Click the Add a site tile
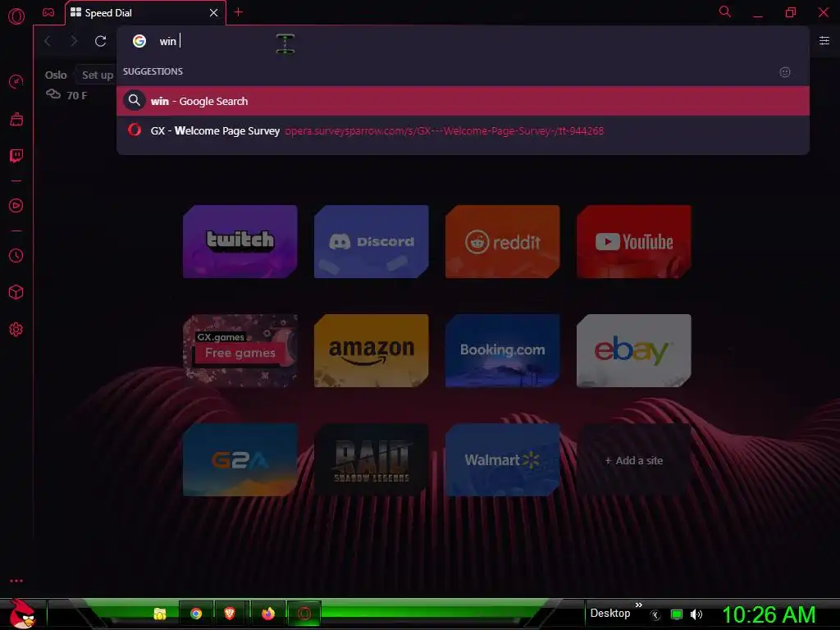The image size is (840, 630). point(634,460)
